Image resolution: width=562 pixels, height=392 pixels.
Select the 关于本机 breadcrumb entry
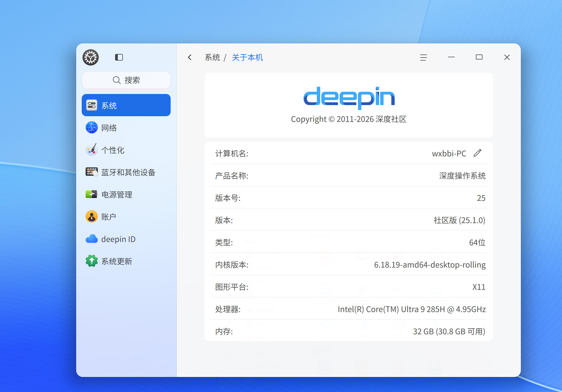pos(247,57)
